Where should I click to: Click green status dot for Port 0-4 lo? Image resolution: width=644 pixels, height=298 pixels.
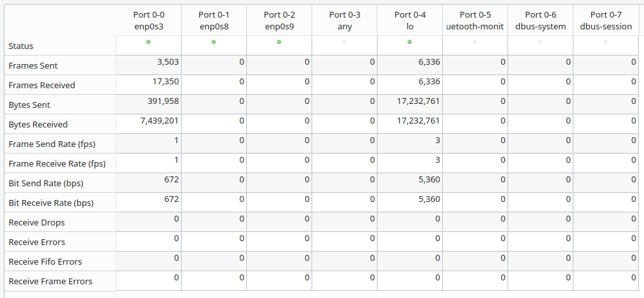tap(410, 42)
